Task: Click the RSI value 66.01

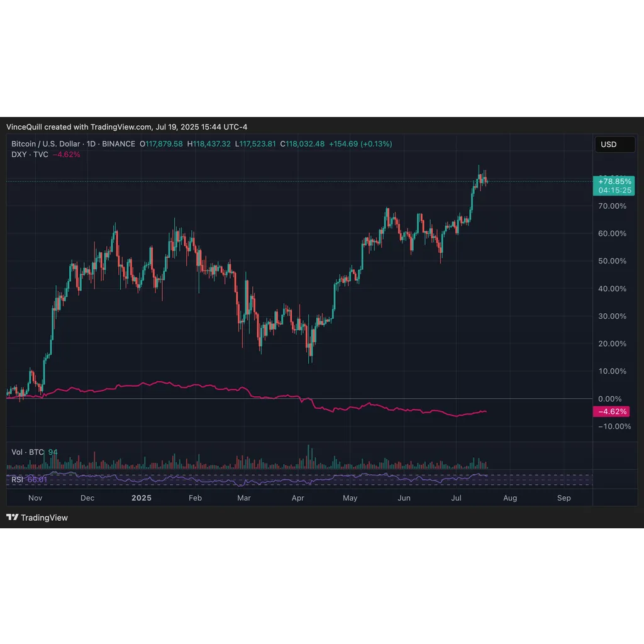Action: pyautogui.click(x=37, y=479)
